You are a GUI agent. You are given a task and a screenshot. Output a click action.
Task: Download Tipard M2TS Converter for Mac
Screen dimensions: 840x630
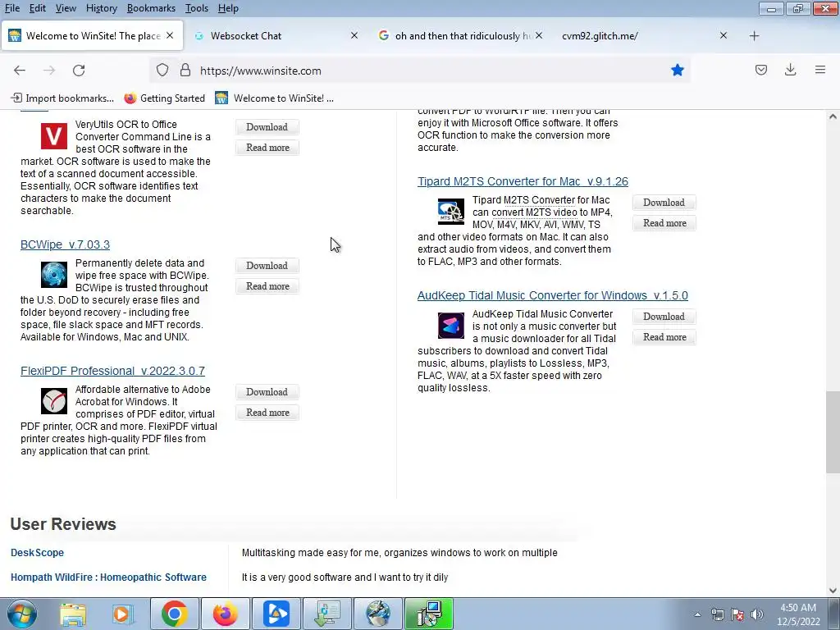click(664, 203)
